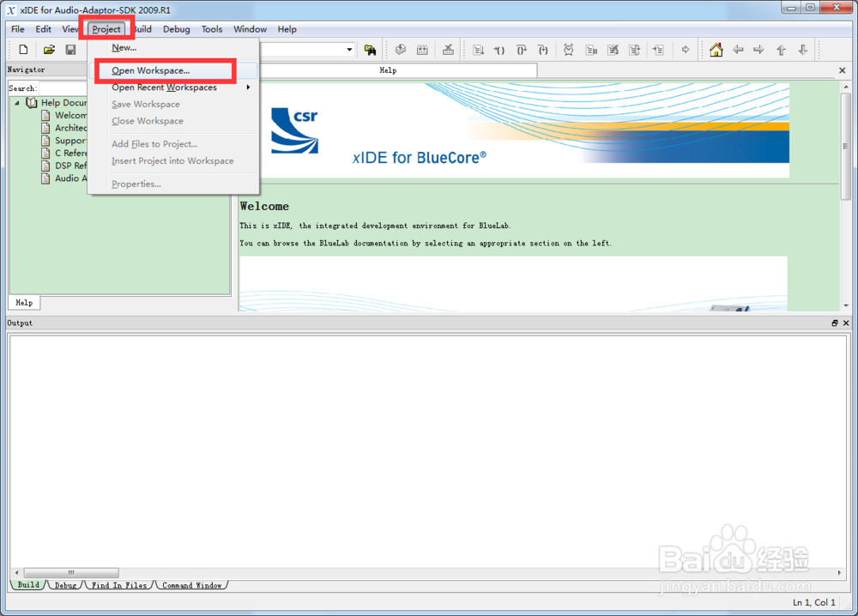Switch to Find In Files tab

119,585
